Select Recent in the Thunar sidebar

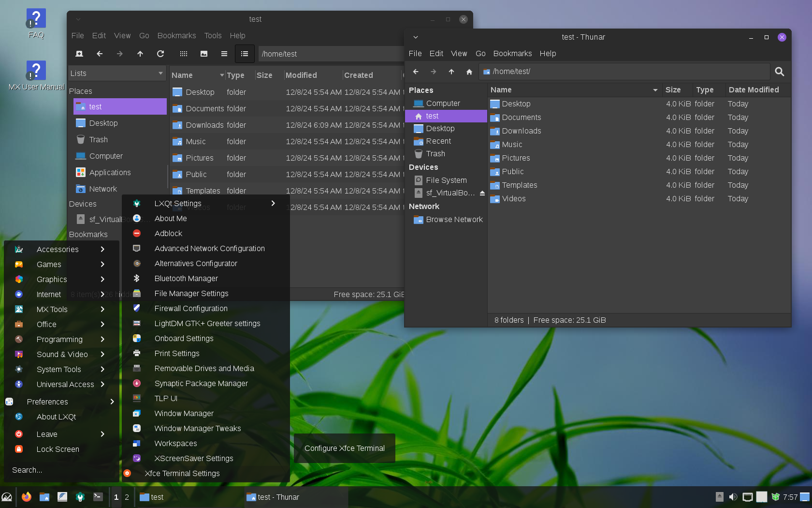[446, 141]
